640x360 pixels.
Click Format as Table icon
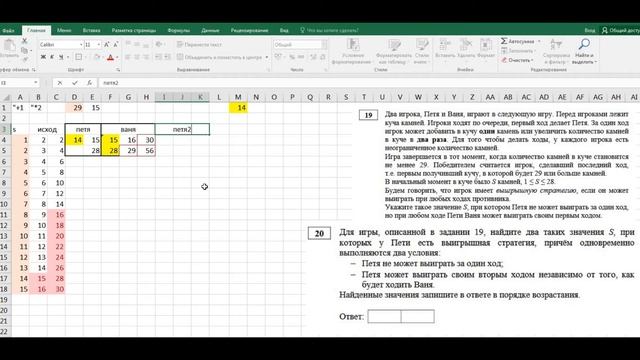coord(394,44)
